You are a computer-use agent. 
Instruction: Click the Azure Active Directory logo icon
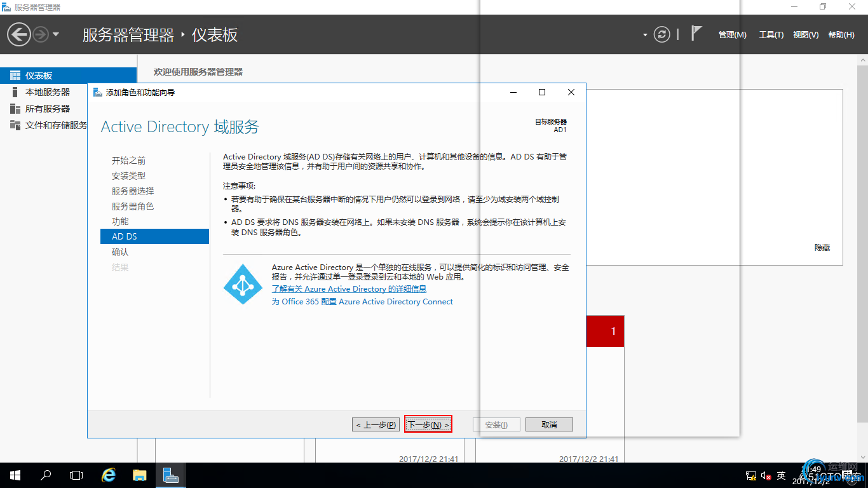coord(243,284)
